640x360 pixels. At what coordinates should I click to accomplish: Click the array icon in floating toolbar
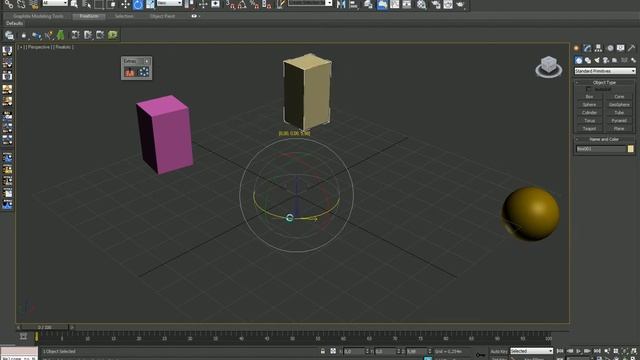tap(144, 72)
